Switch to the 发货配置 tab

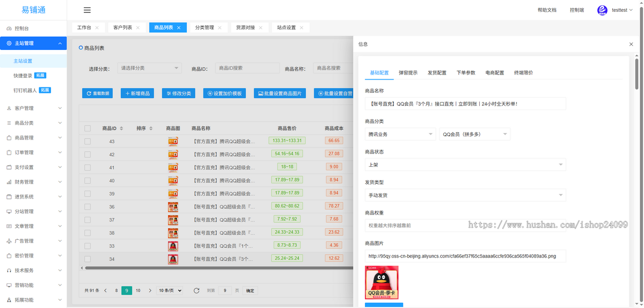[437, 72]
